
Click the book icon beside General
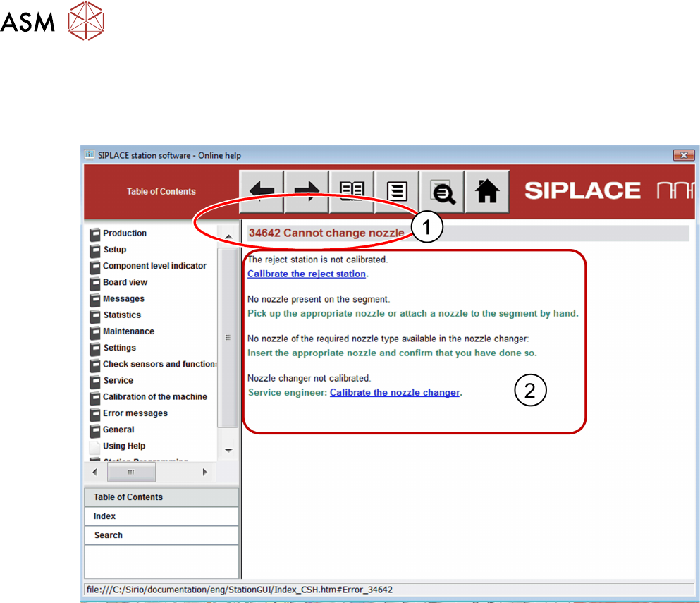pyautogui.click(x=94, y=431)
